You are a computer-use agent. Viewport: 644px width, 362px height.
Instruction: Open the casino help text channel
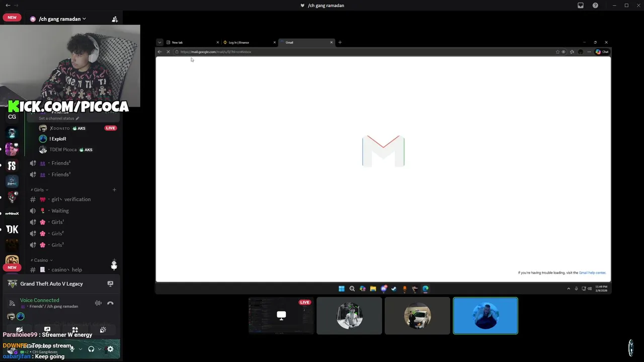pyautogui.click(x=73, y=269)
